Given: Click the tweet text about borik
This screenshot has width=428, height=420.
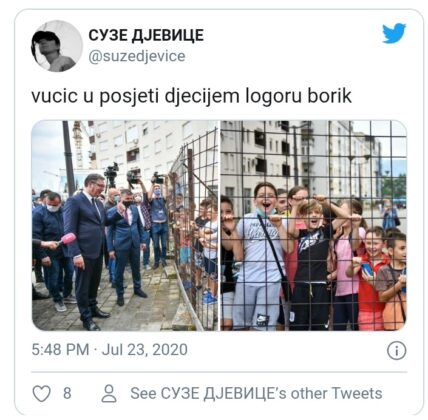Looking at the screenshot, I should pos(192,96).
